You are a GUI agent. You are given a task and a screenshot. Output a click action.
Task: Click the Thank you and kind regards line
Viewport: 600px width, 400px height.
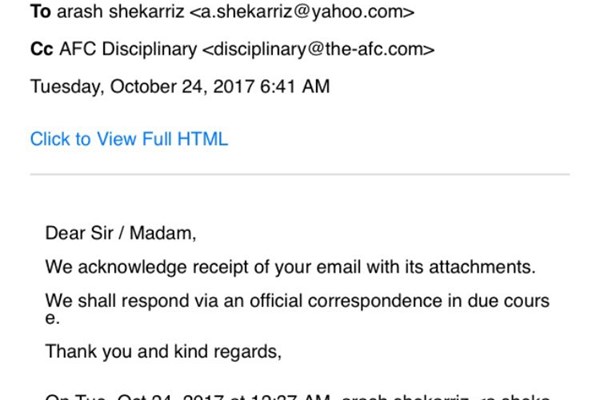tap(163, 351)
